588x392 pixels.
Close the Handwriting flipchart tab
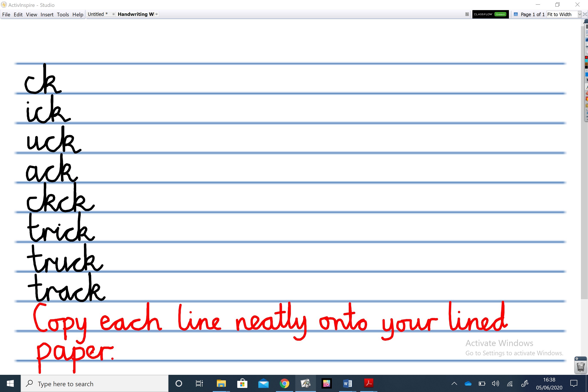tap(157, 14)
